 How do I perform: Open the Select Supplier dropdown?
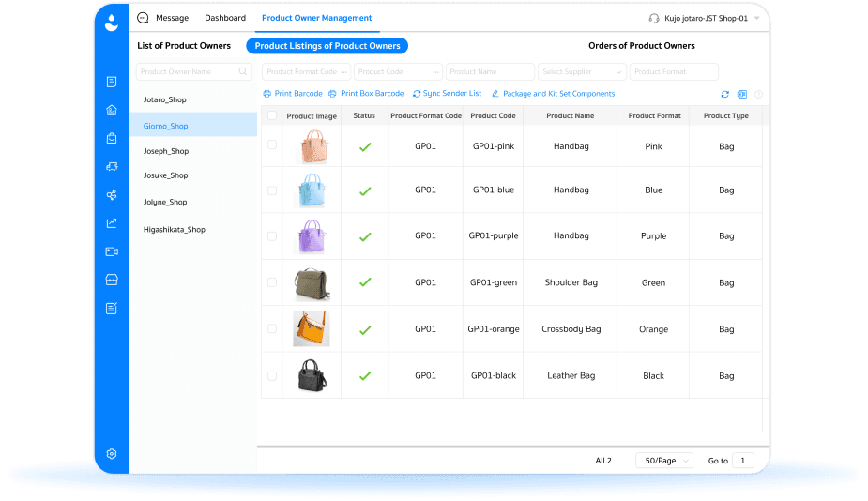[x=581, y=72]
